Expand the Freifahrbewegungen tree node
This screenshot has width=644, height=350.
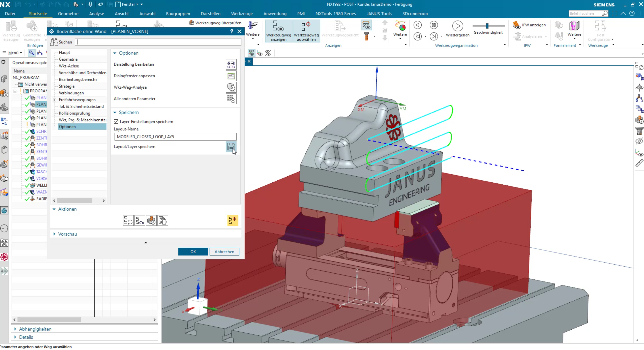55,100
